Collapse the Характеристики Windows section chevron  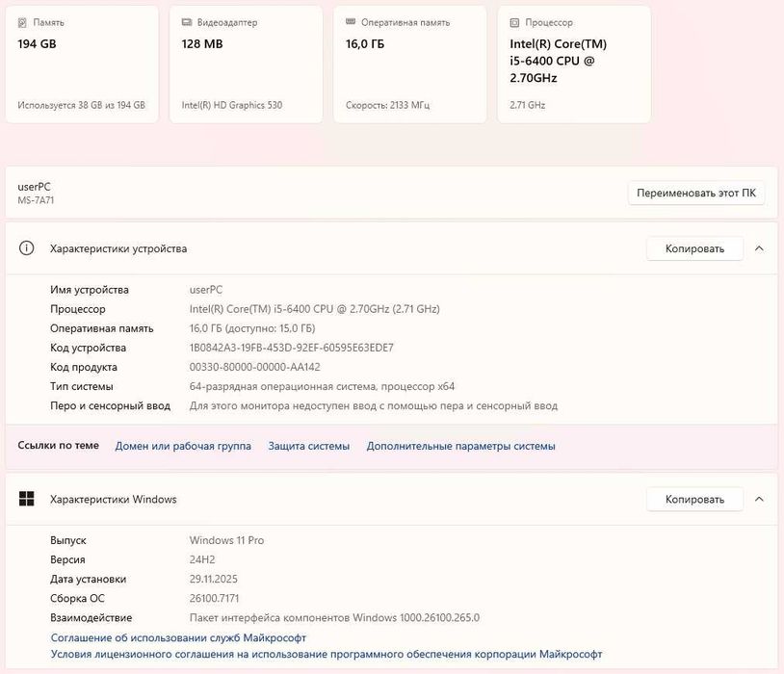(x=759, y=499)
